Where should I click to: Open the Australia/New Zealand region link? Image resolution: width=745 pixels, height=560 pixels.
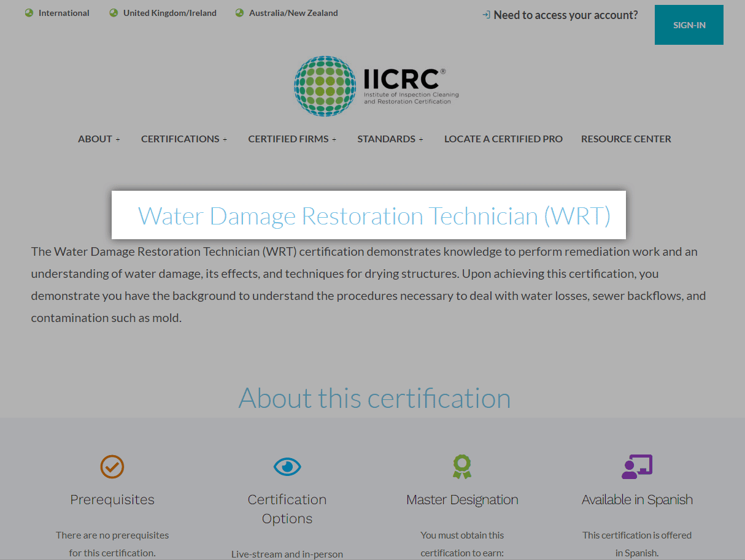tap(293, 13)
